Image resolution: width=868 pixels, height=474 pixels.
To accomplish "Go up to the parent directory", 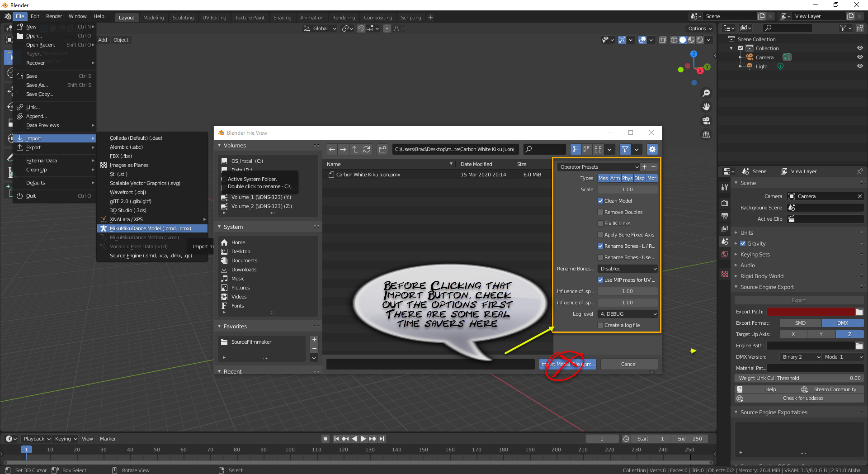I will click(x=355, y=149).
